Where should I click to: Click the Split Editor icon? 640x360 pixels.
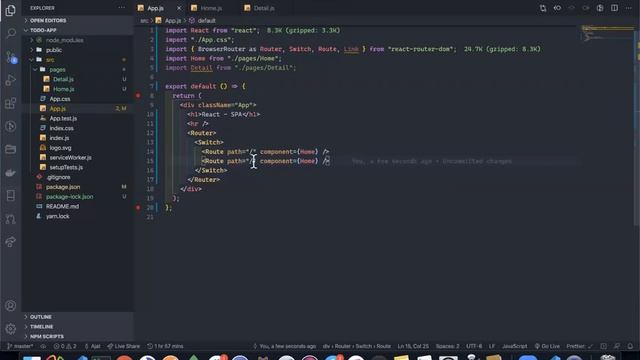coord(614,8)
